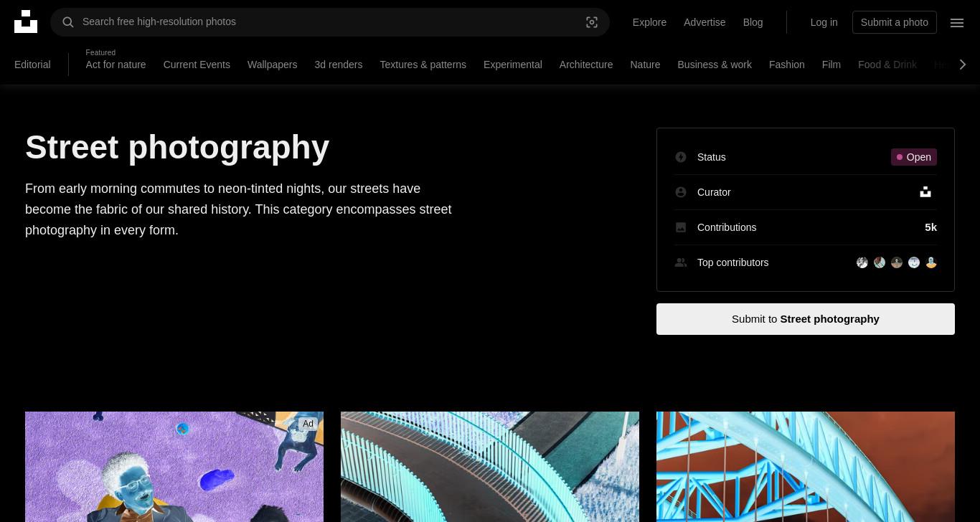Click the Status lightning icon
980x522 pixels.
tap(681, 157)
